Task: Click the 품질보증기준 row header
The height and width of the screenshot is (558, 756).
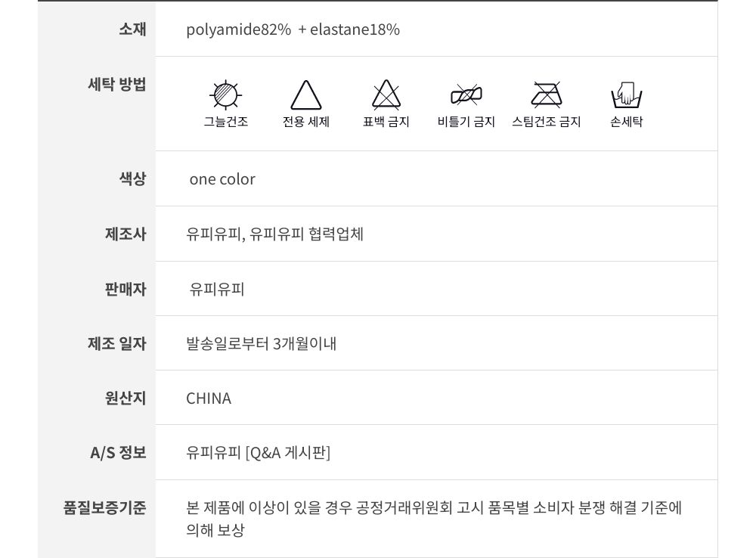Action: point(104,507)
